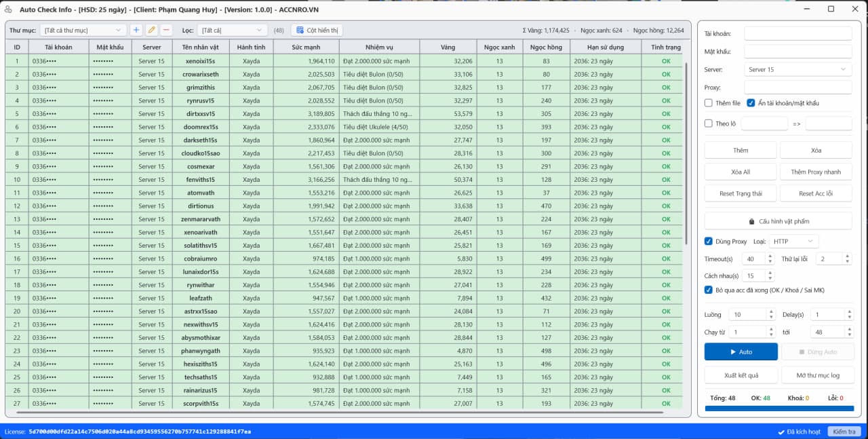Click the Reset Acc lỗi button
The height and width of the screenshot is (439, 868).
(x=816, y=193)
